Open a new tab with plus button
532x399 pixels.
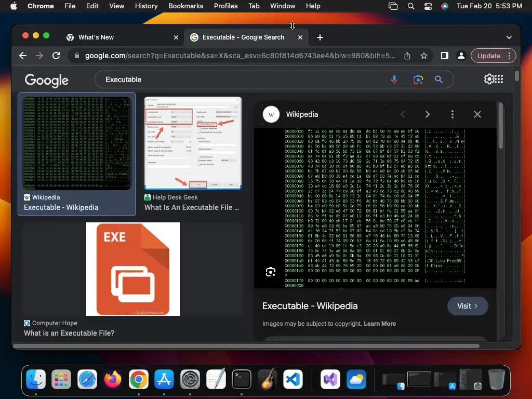click(320, 37)
